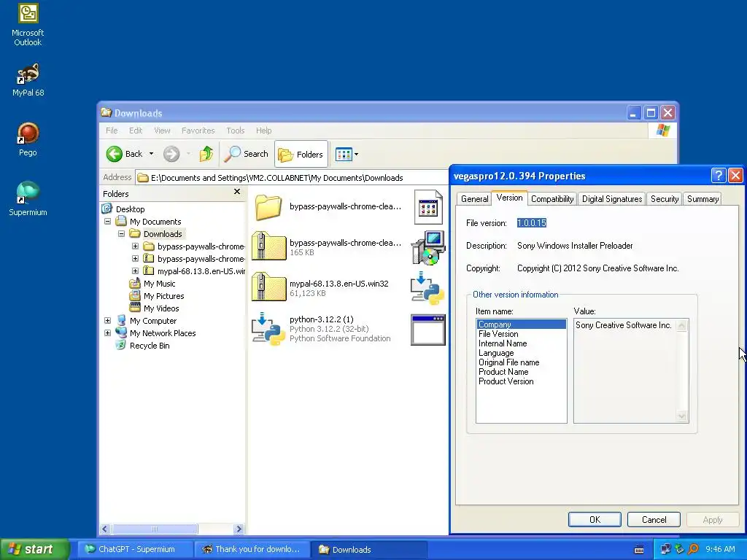This screenshot has width=747, height=560.
Task: Switch to the General tab
Action: click(474, 199)
